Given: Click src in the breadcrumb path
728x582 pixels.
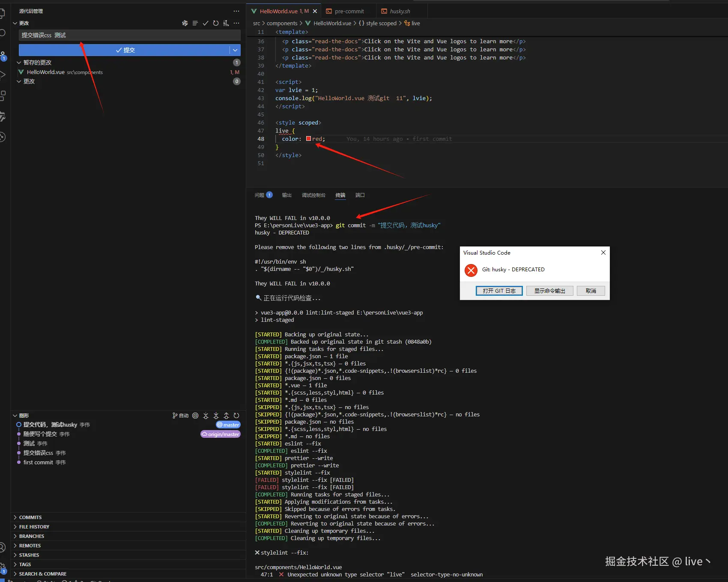Looking at the screenshot, I should 257,24.
